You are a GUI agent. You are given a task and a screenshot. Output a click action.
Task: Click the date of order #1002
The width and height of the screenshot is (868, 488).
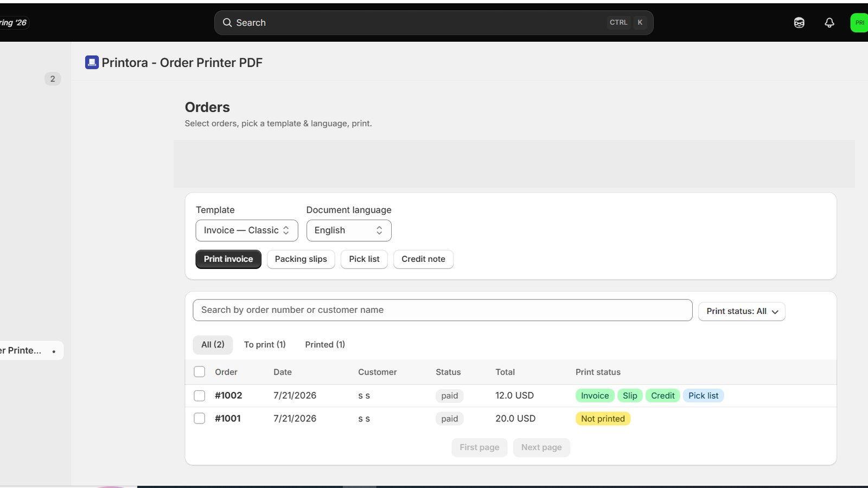pos(295,396)
